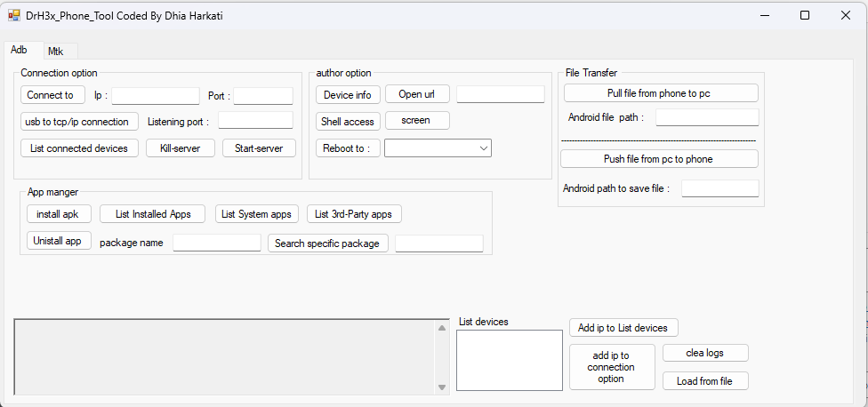Click the clea logs button
Viewport: 868px width, 407px height.
[x=706, y=353]
